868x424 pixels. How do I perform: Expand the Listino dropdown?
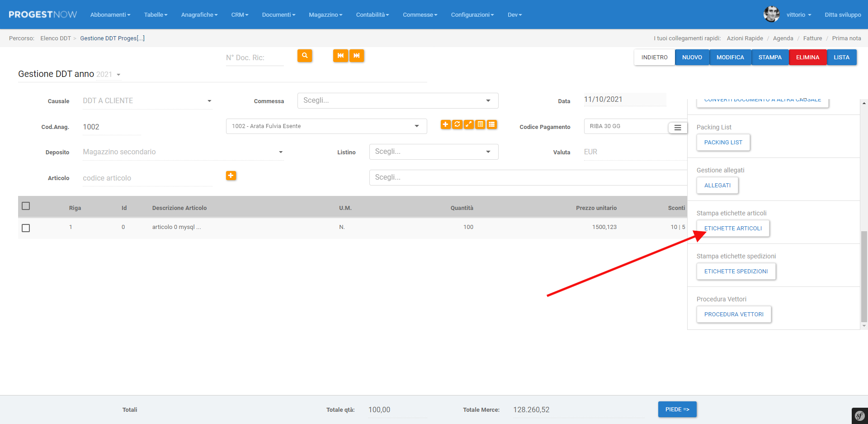(434, 152)
